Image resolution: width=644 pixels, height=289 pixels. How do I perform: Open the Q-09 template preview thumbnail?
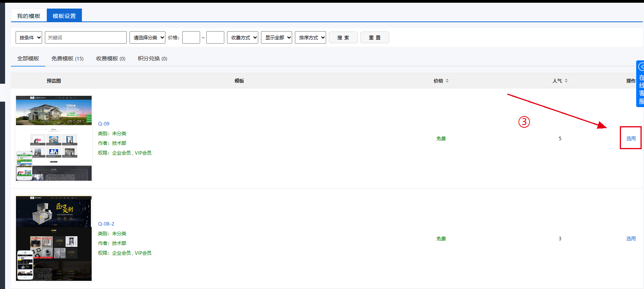54,138
